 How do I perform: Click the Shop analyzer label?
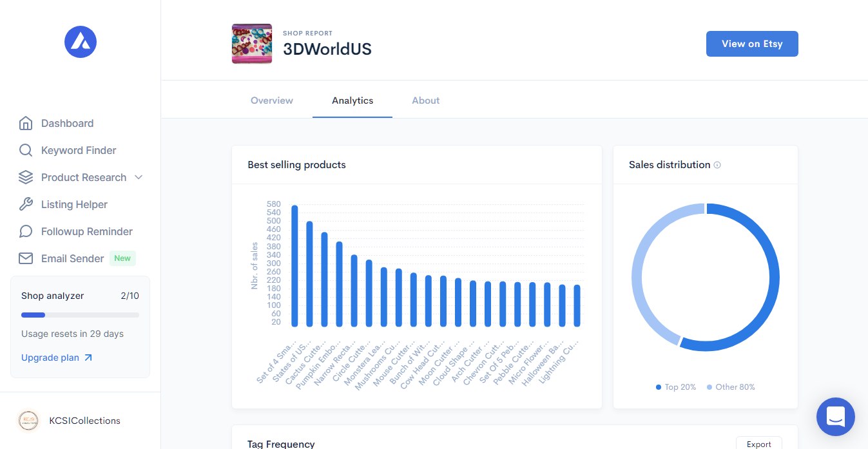(x=53, y=296)
